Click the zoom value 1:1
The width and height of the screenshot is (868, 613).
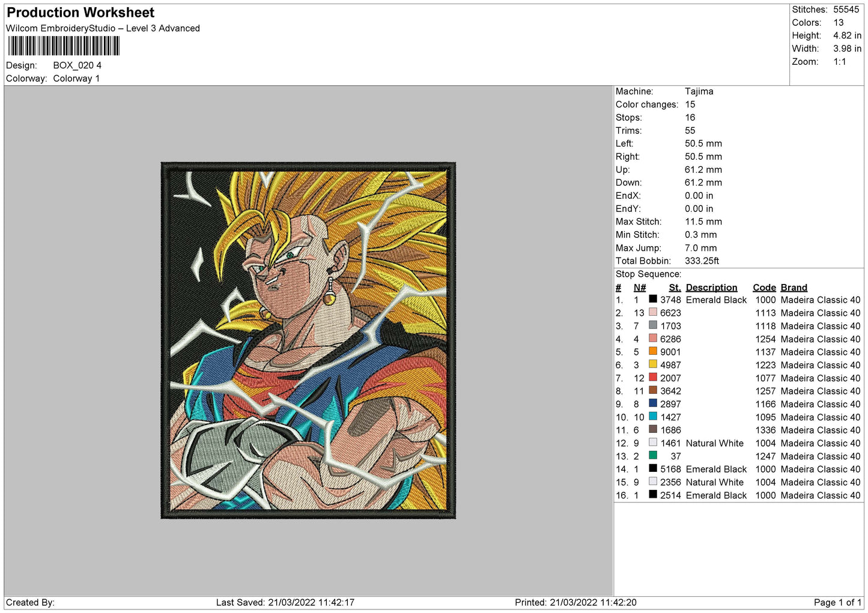pyautogui.click(x=840, y=62)
